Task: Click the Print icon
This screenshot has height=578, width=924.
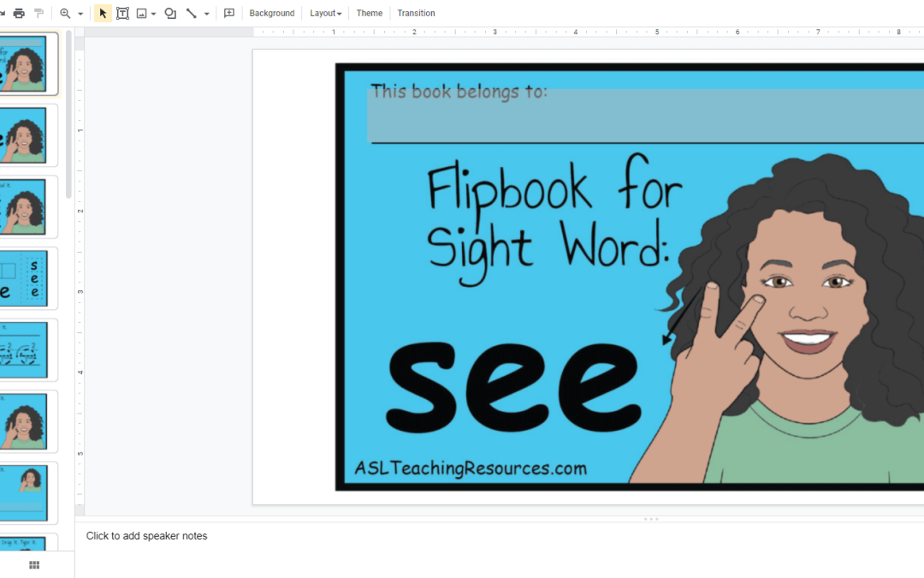Action: point(19,13)
